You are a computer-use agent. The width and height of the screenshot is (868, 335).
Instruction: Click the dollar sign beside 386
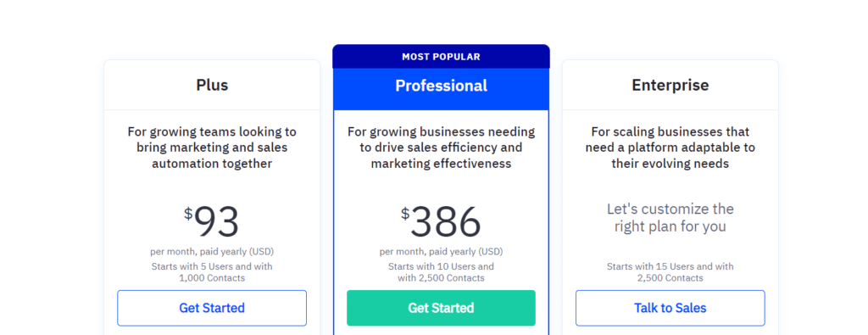(x=405, y=213)
